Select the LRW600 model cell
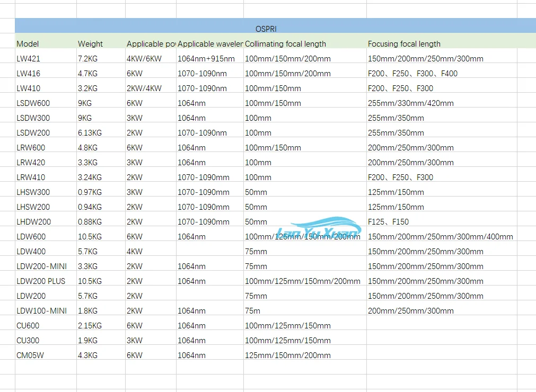This screenshot has height=392, width=536. coord(46,145)
